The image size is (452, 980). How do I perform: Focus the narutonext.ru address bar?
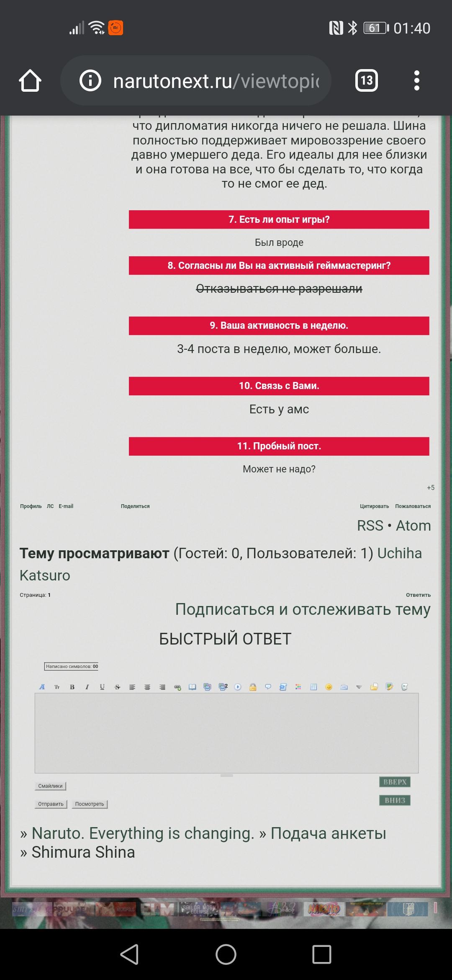pyautogui.click(x=196, y=80)
